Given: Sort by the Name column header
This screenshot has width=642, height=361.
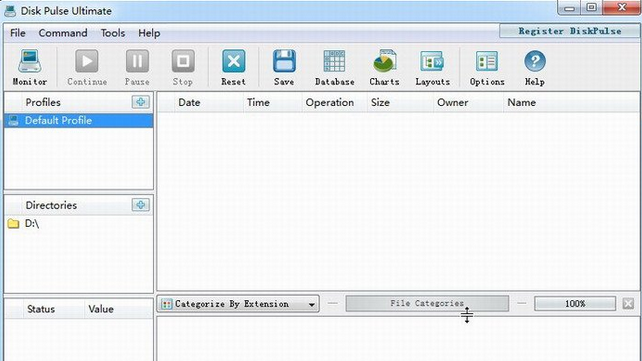Looking at the screenshot, I should tap(572, 102).
